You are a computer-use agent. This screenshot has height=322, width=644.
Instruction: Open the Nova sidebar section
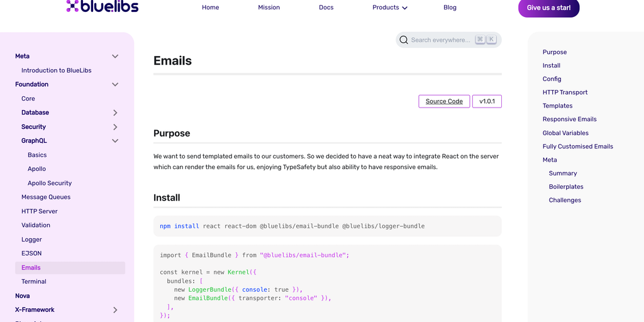[x=23, y=296]
